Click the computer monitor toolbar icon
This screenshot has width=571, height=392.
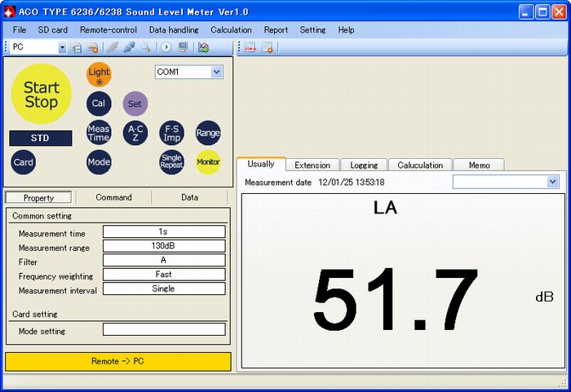pyautogui.click(x=184, y=47)
